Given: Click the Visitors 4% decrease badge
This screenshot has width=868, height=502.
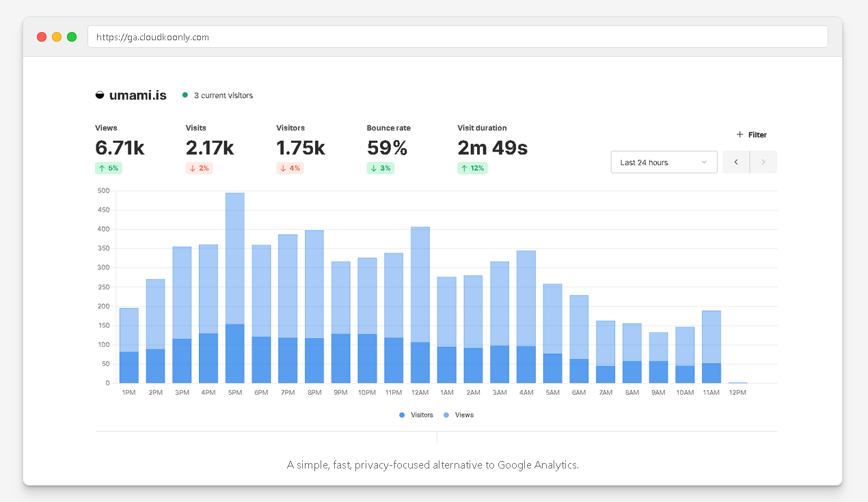Looking at the screenshot, I should (x=290, y=168).
